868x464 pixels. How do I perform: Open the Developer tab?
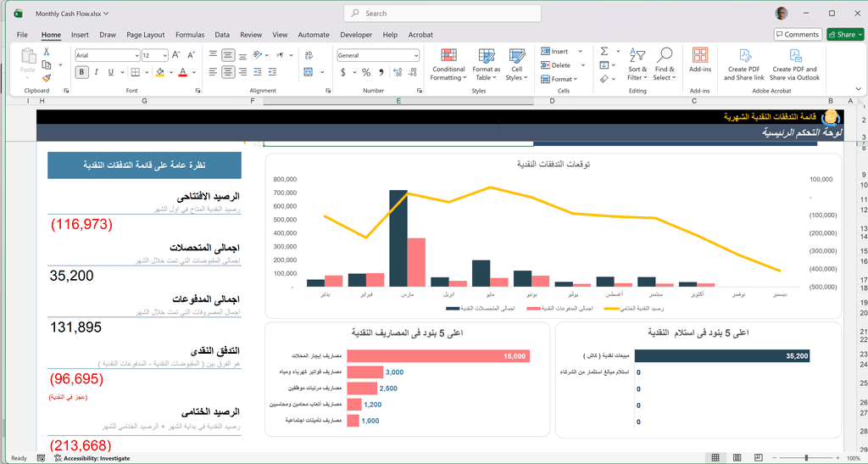[356, 34]
